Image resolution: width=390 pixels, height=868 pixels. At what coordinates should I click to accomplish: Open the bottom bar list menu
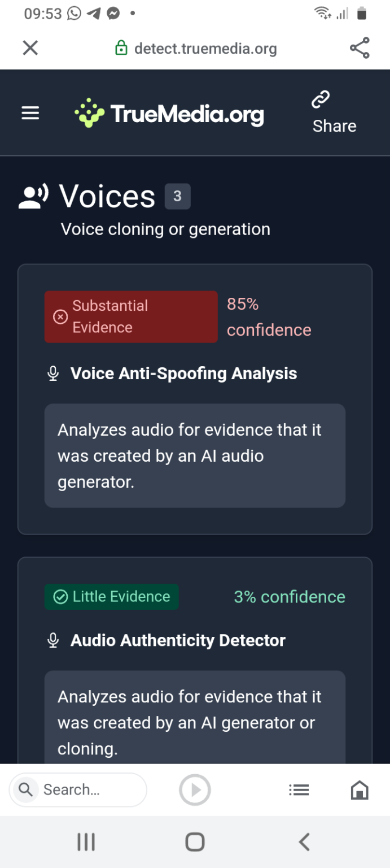pyautogui.click(x=299, y=789)
